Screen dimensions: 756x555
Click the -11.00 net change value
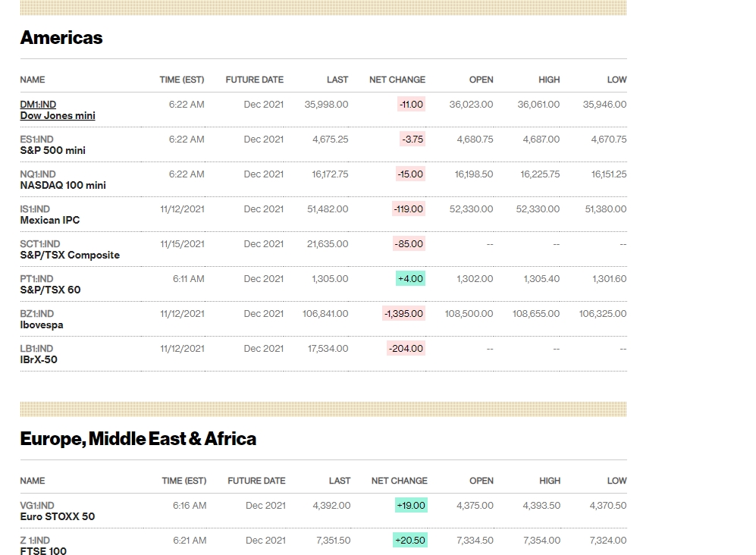click(x=411, y=105)
